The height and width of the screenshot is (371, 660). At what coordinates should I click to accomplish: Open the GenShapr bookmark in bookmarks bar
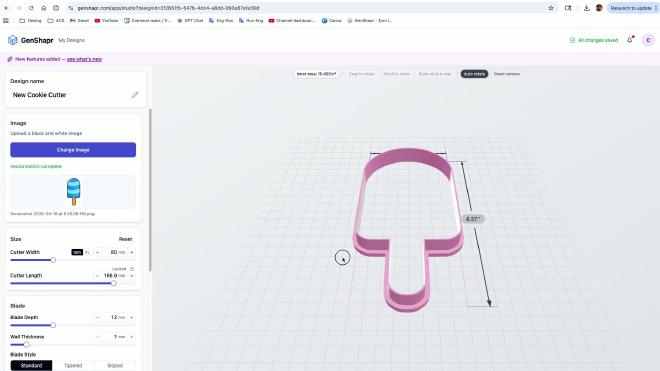pos(370,20)
